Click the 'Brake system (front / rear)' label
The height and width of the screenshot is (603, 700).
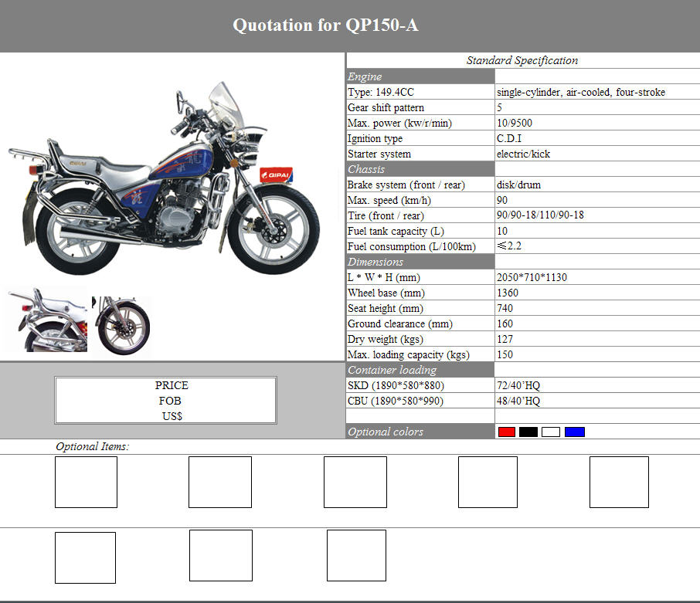pyautogui.click(x=406, y=185)
